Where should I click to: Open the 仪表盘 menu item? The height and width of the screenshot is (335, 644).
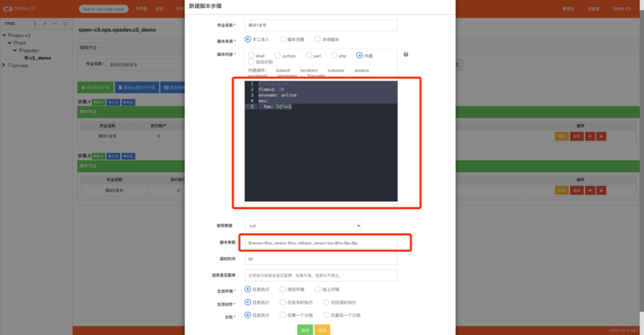click(141, 9)
